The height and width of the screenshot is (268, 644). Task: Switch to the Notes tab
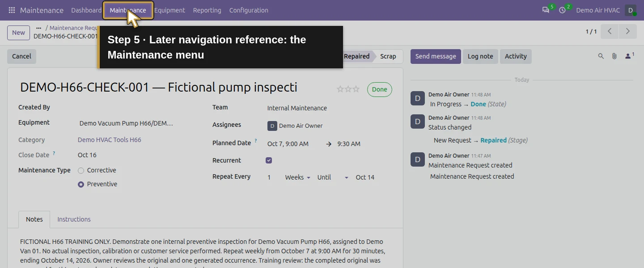coord(34,219)
